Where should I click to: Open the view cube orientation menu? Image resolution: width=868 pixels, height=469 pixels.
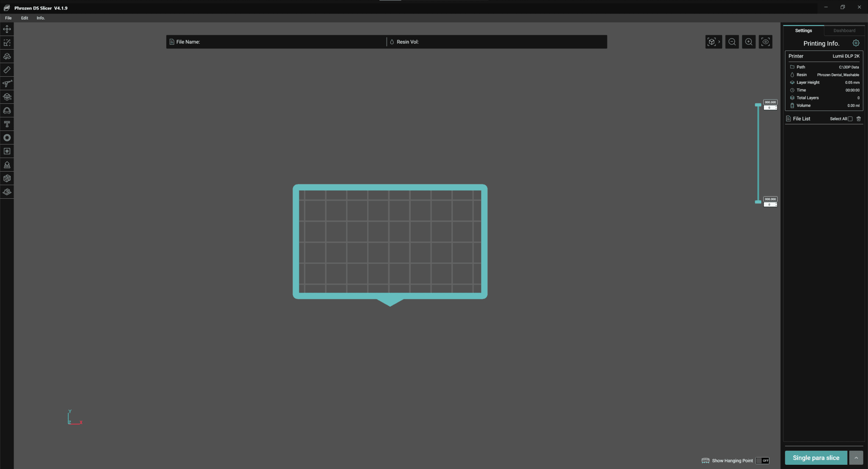[x=714, y=42]
